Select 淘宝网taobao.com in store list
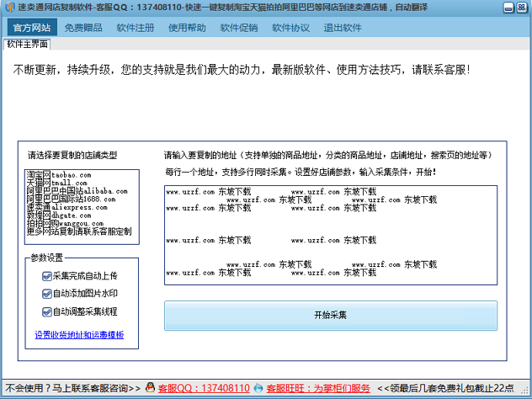 pyautogui.click(x=59, y=175)
